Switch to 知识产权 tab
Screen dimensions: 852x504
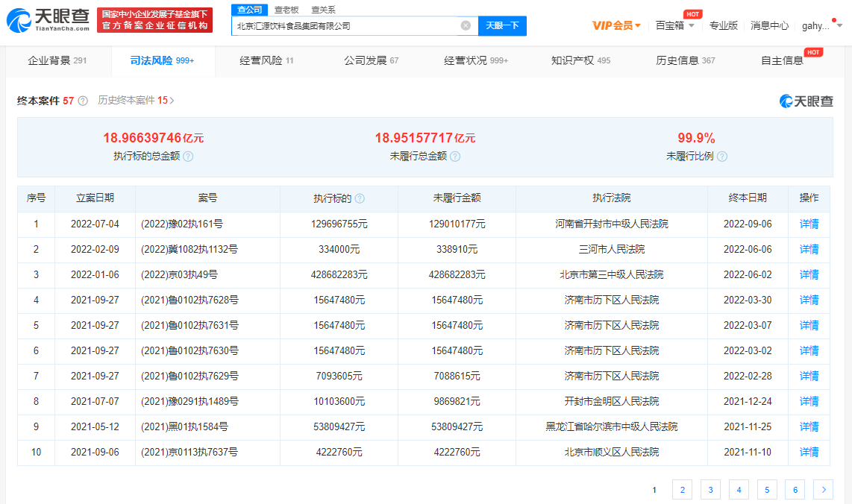tap(581, 60)
